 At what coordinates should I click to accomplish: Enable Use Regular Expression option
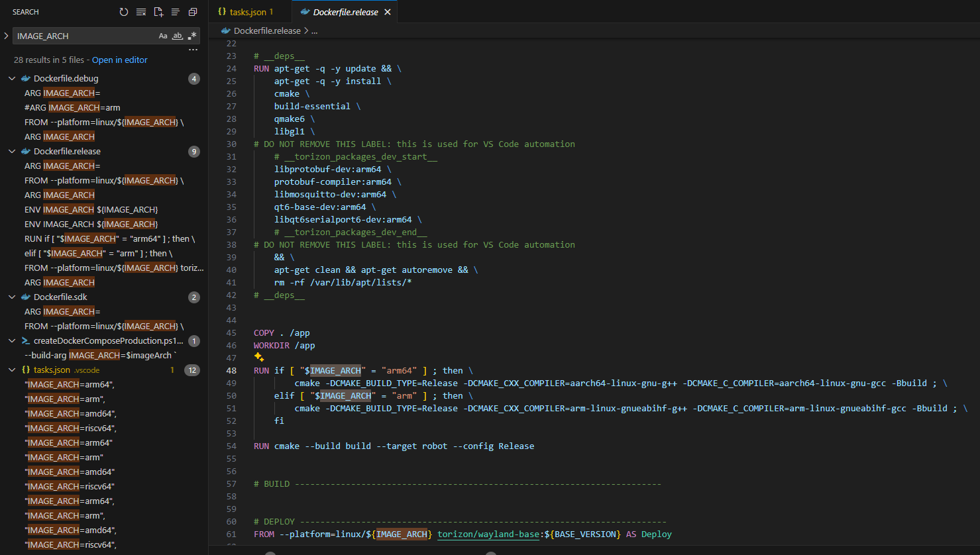pyautogui.click(x=192, y=36)
